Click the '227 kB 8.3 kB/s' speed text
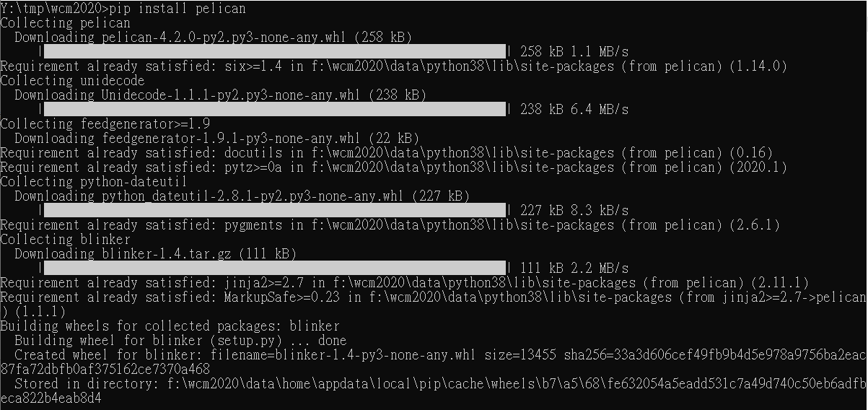Viewport: 868px width, 410px height. click(x=574, y=211)
